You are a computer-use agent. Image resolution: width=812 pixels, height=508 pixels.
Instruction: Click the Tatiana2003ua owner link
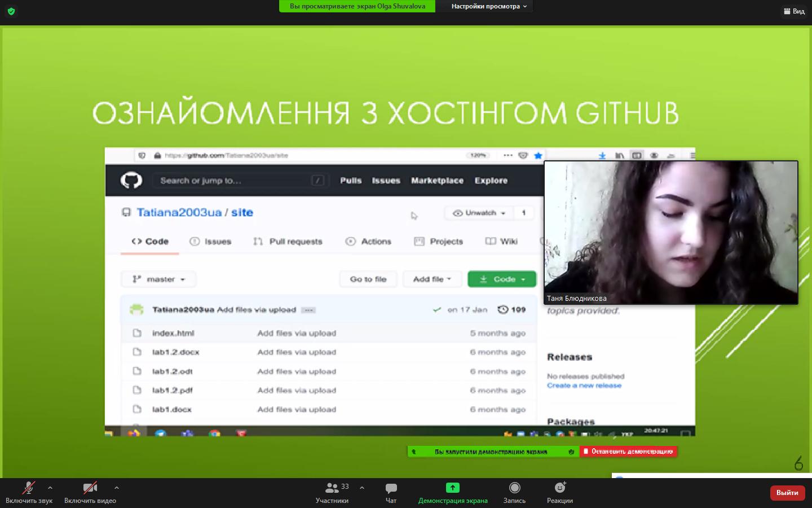(179, 213)
